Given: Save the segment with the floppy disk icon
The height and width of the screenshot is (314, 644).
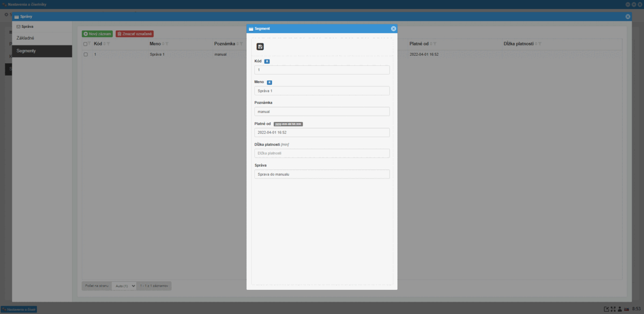Looking at the screenshot, I should 260,47.
